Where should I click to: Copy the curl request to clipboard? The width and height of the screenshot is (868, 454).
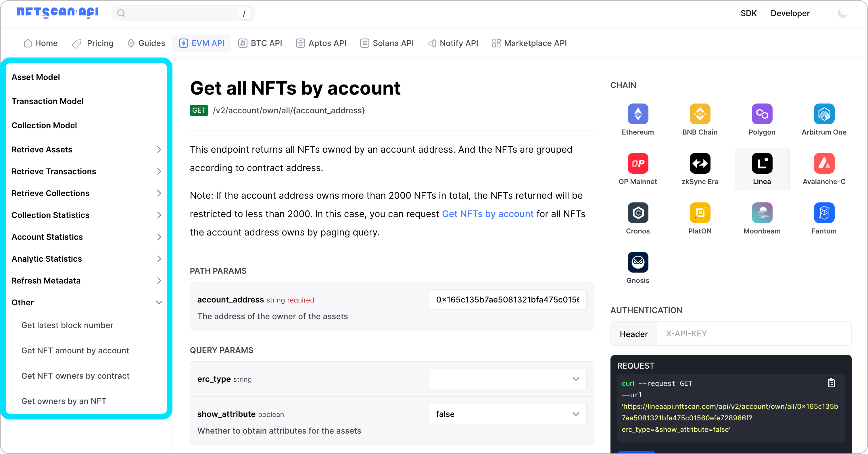coord(831,383)
